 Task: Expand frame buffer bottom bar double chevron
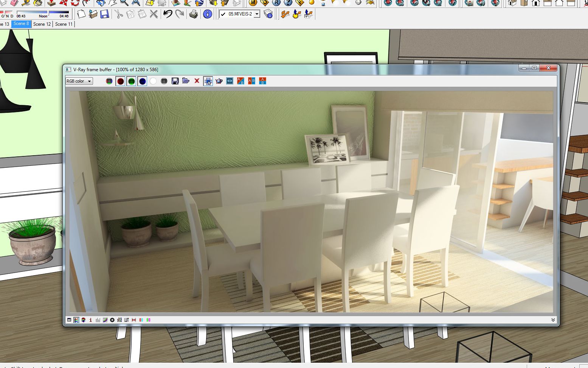click(x=553, y=320)
